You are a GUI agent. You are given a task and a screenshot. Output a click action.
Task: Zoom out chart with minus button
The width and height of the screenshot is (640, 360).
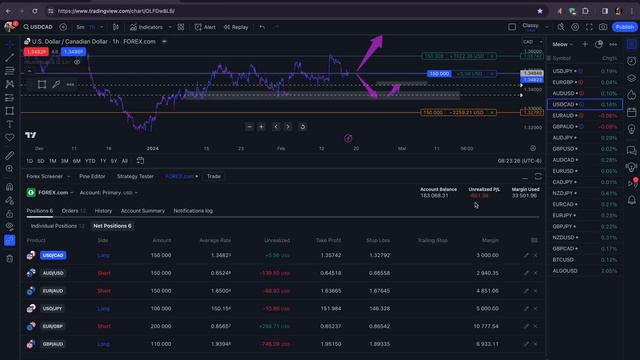[249, 127]
